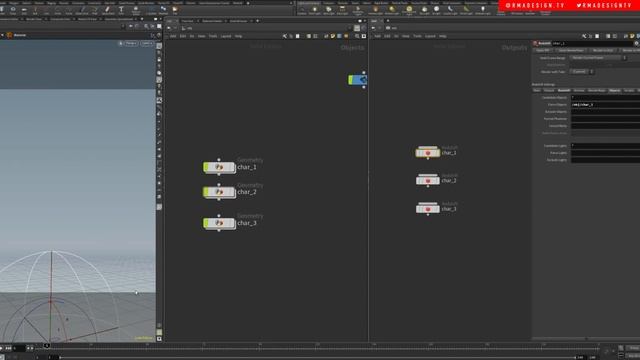The width and height of the screenshot is (640, 360).
Task: Click the Exclude Lights input field
Action: [x=605, y=160]
